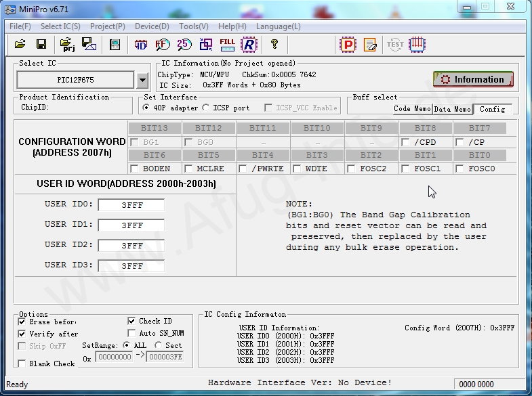Screen dimensions: 532x396
Task: Click the Information button
Action: pos(473,79)
